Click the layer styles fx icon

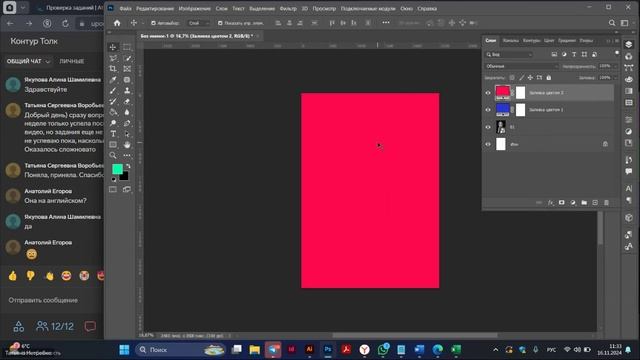coord(550,203)
